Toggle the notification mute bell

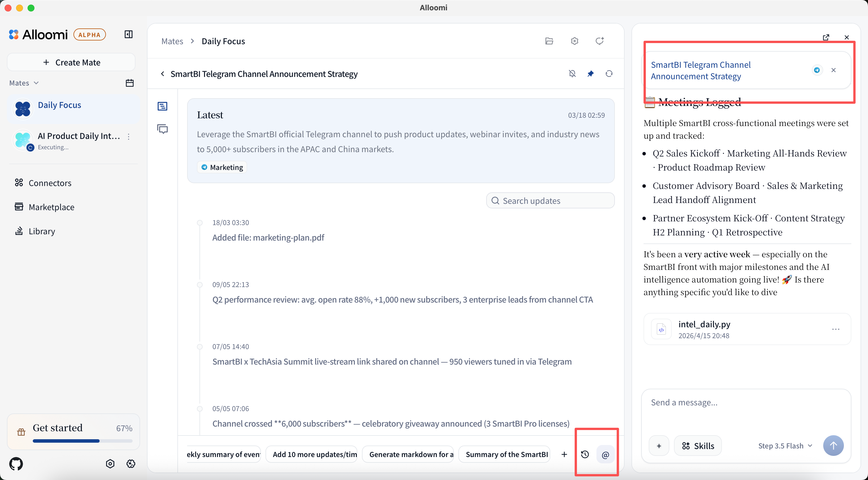coord(572,73)
